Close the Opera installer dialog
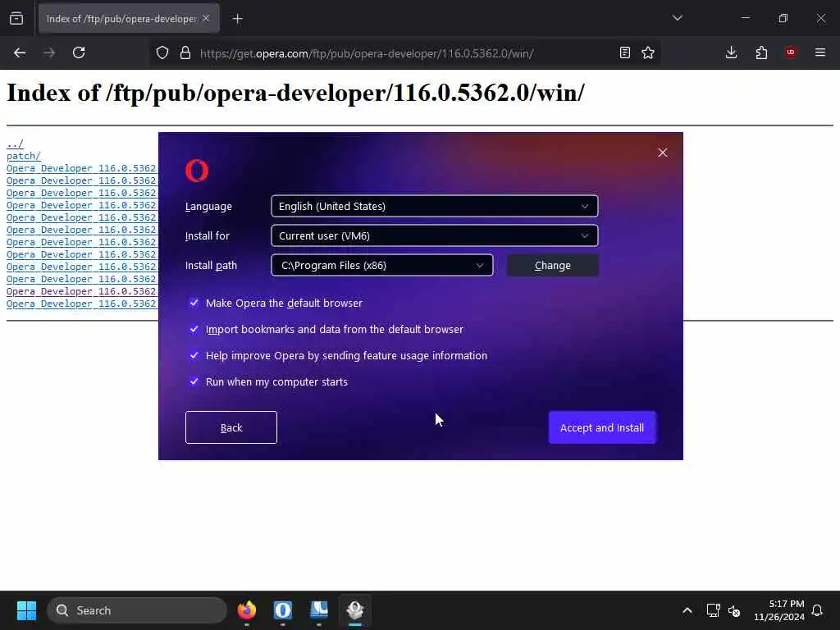This screenshot has height=630, width=840. pyautogui.click(x=663, y=153)
